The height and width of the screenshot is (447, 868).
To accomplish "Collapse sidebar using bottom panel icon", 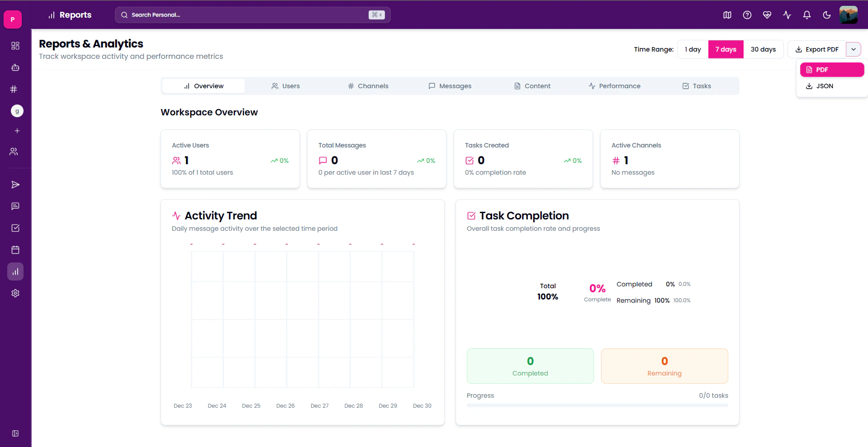I will (x=15, y=433).
